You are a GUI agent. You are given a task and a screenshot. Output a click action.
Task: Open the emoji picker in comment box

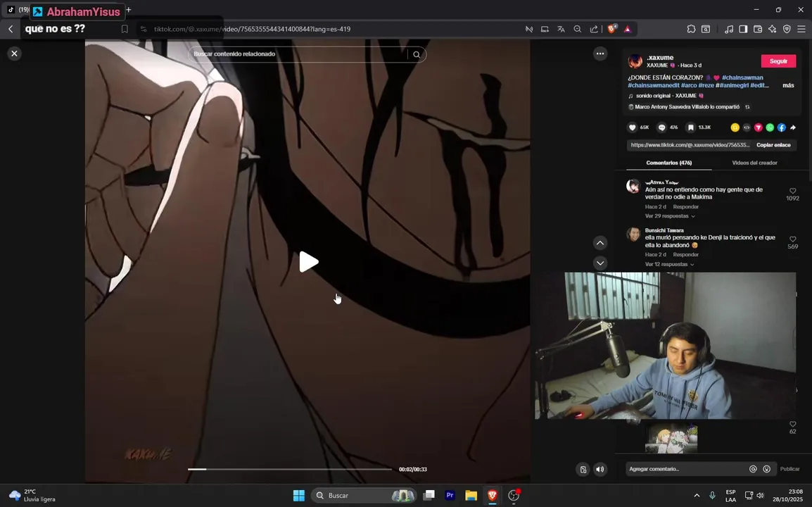coord(767,469)
